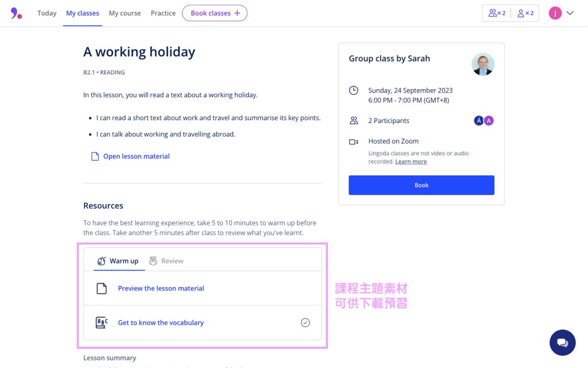Click the group class credits icon
This screenshot has height=368, width=588.
click(497, 13)
